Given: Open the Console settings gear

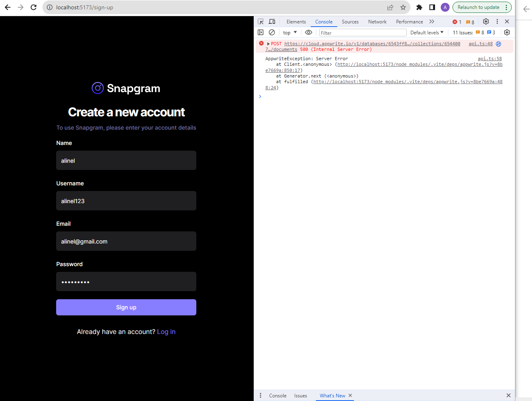Looking at the screenshot, I should 507,32.
